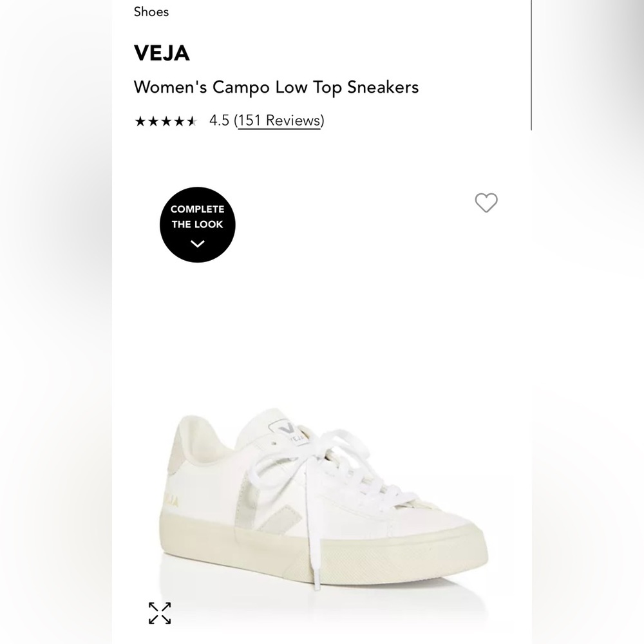Expand the Complete the Look section
Screen dimensions: 644x644
[197, 224]
